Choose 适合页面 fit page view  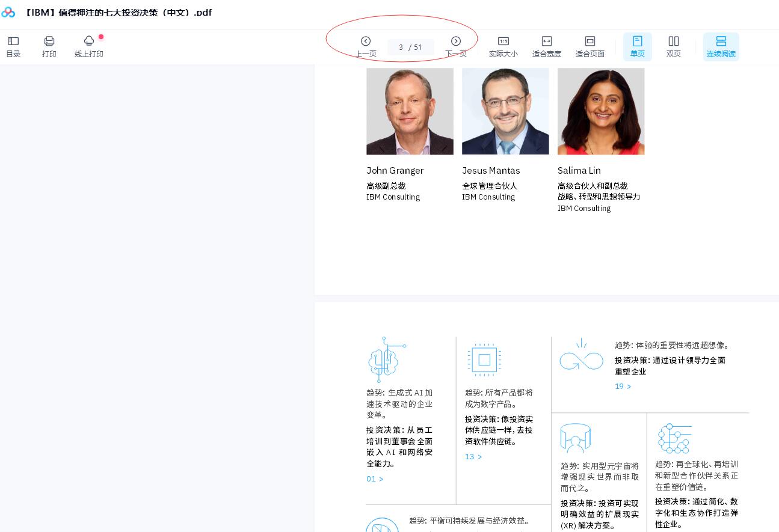(x=590, y=46)
